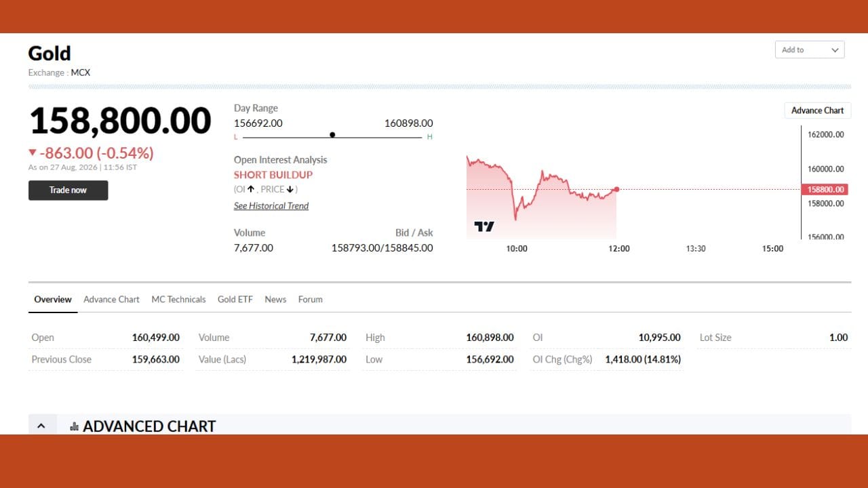This screenshot has height=488, width=868.
Task: Click the red current-price dot on chart
Action: (x=616, y=189)
